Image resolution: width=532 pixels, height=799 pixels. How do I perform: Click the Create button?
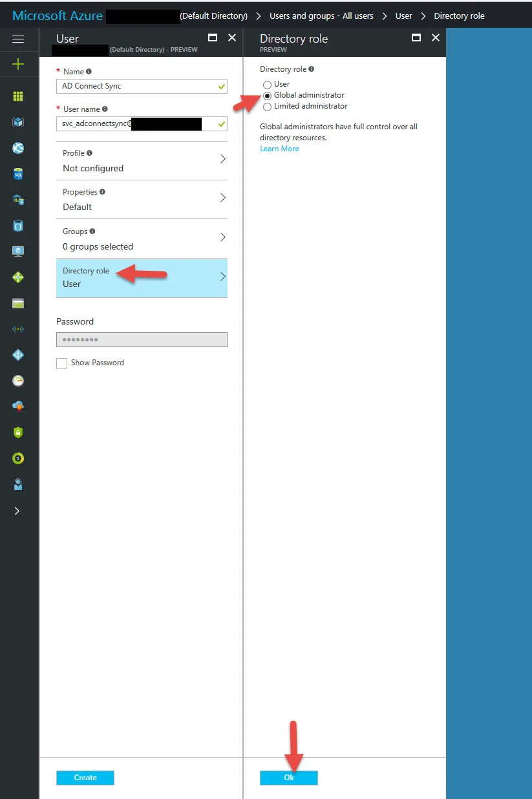85,778
